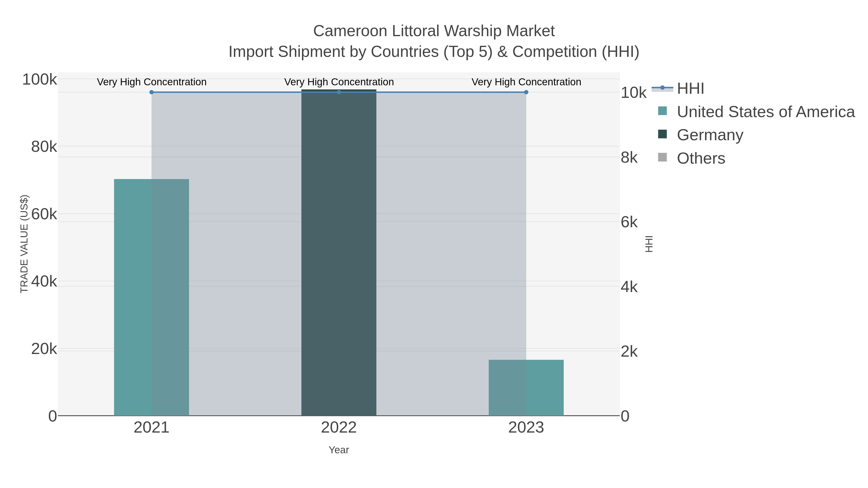Click the 2022 HHI data point

339,92
